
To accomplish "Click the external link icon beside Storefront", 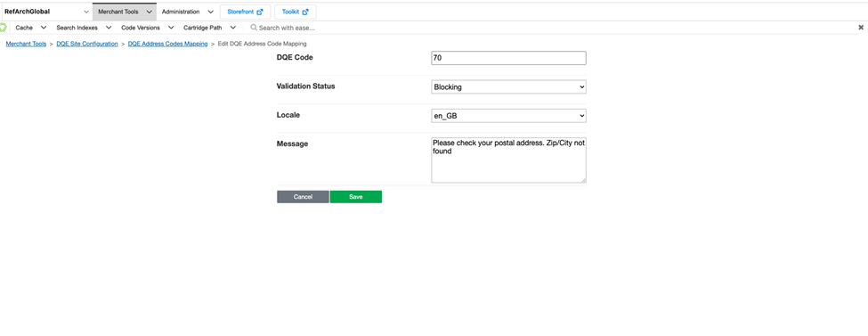I will [x=260, y=12].
